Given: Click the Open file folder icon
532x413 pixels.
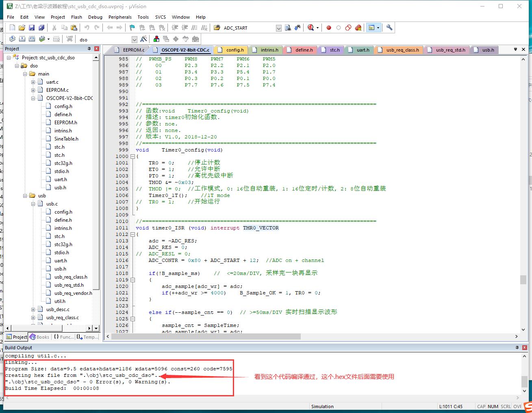Looking at the screenshot, I should (22, 28).
